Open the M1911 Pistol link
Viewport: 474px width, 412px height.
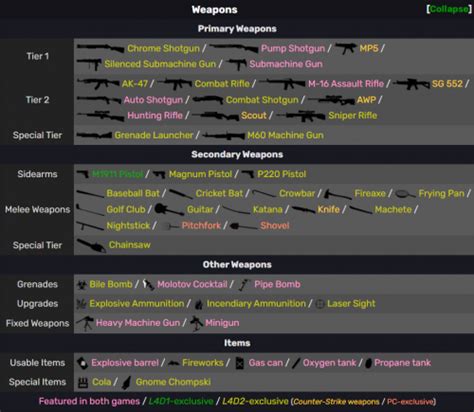[118, 174]
